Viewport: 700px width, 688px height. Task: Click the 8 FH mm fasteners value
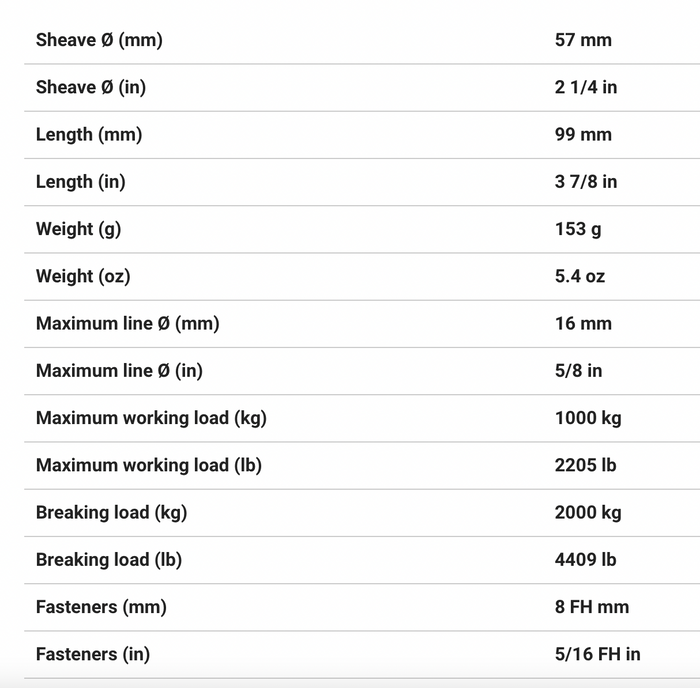(592, 607)
